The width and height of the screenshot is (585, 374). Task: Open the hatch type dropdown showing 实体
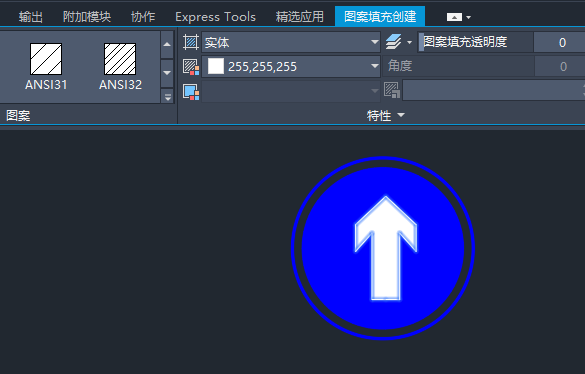point(291,42)
